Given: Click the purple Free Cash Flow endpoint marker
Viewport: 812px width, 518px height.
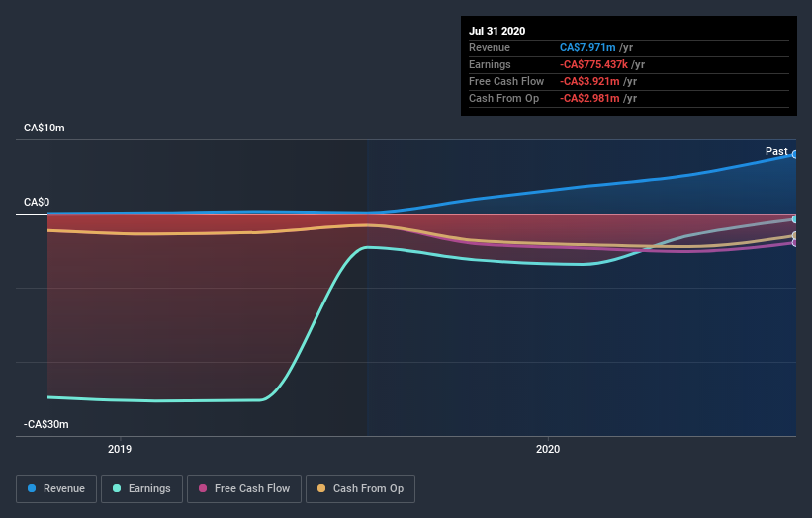Looking at the screenshot, I should [x=795, y=243].
